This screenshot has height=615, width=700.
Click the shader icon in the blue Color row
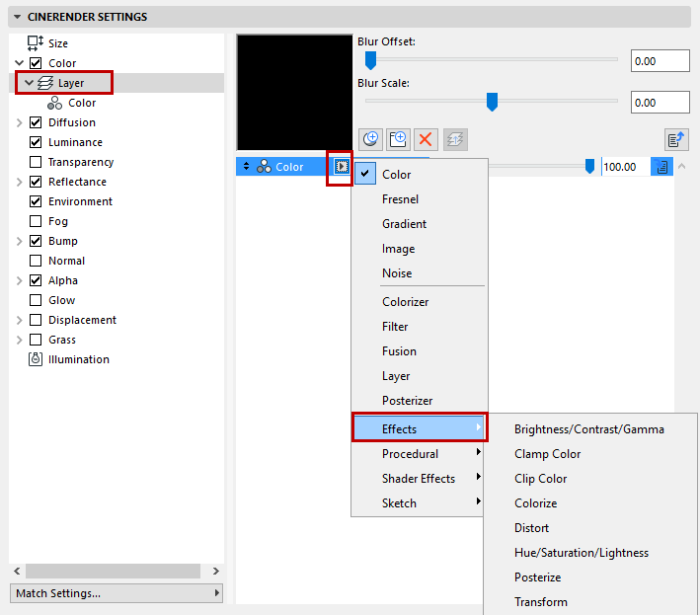point(264,167)
